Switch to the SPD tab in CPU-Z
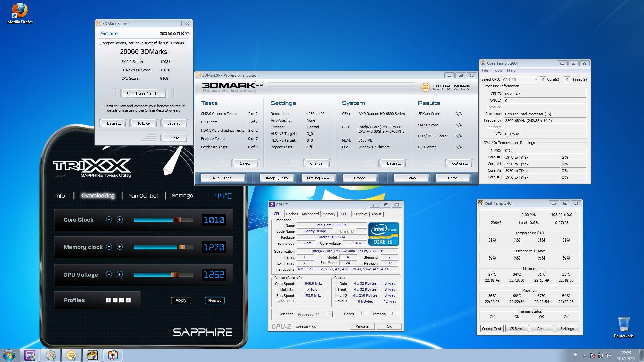This screenshot has height=362, width=644. pyautogui.click(x=344, y=214)
